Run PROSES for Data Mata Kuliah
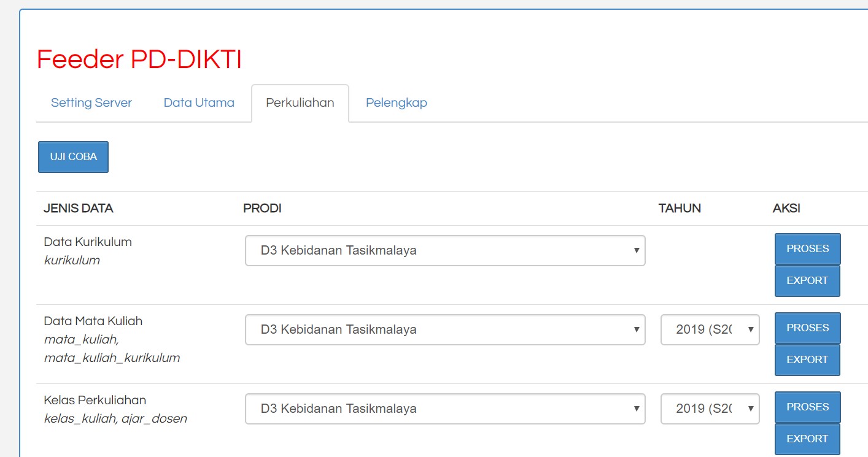Screen dimensions: 868x457 [807, 328]
